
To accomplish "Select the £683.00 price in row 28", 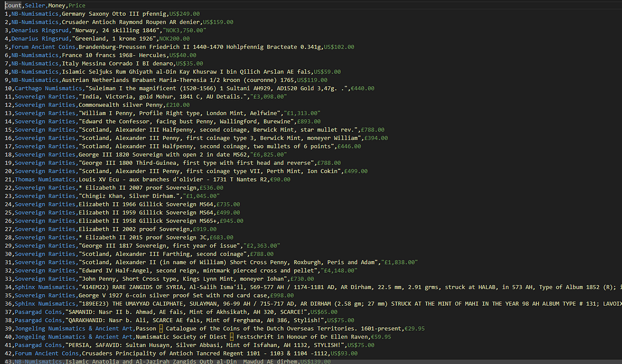I will (x=221, y=238).
